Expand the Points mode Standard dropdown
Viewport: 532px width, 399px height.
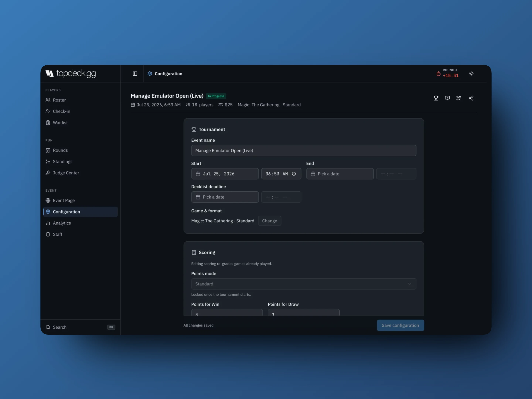click(x=303, y=284)
